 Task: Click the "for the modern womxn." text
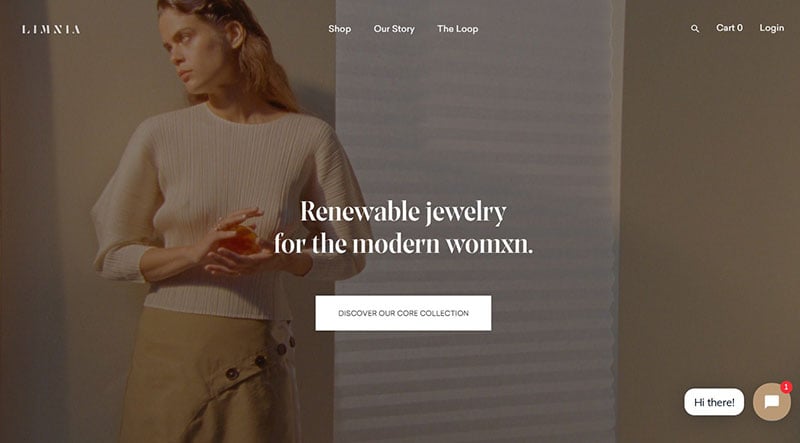403,243
